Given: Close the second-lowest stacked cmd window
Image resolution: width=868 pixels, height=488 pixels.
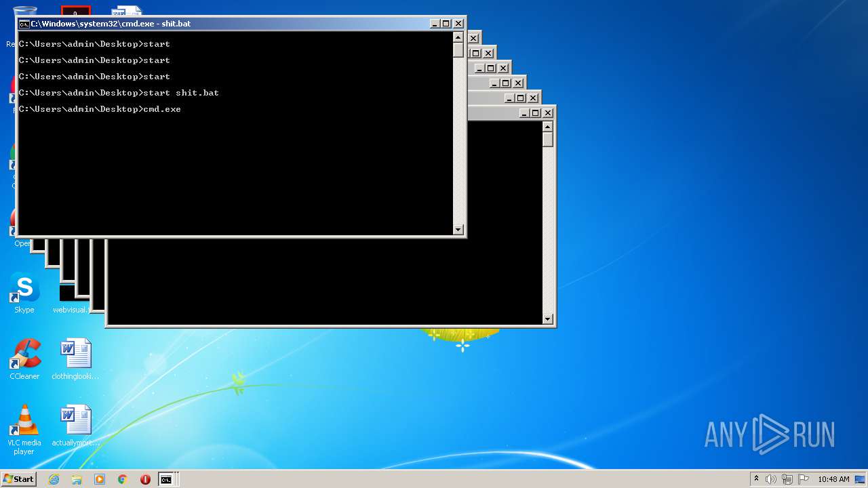Looking at the screenshot, I should [x=533, y=98].
